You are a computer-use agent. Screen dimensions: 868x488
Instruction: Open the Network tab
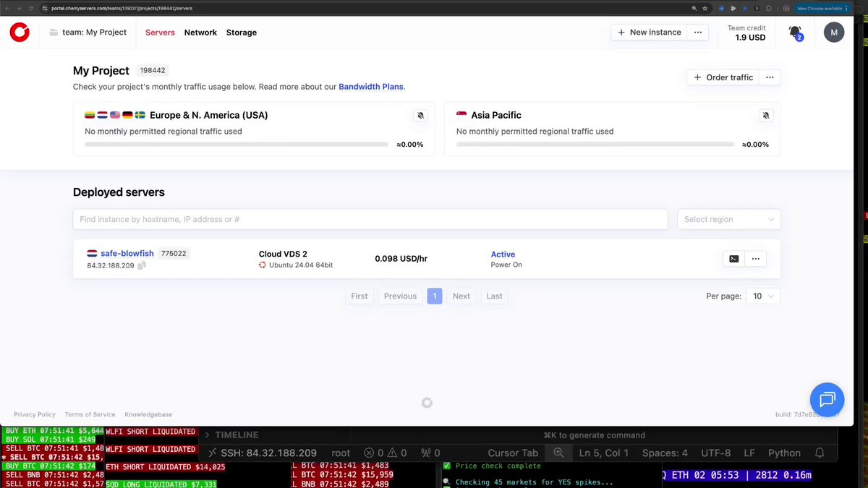pos(200,33)
